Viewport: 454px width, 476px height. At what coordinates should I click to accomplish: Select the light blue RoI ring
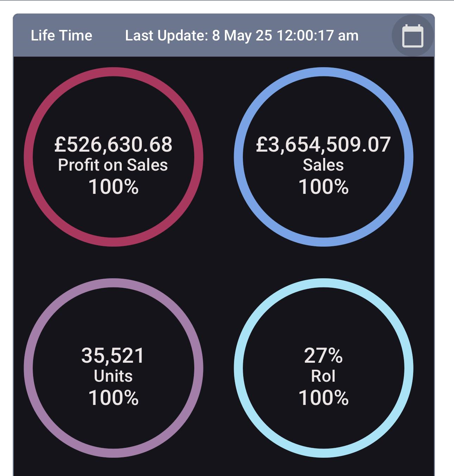pos(323,368)
